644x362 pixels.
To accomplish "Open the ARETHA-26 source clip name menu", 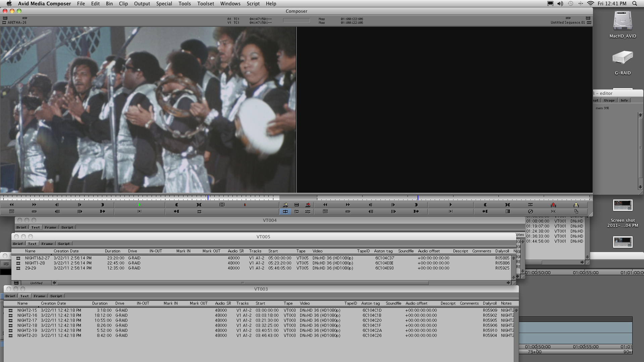I will [17, 23].
